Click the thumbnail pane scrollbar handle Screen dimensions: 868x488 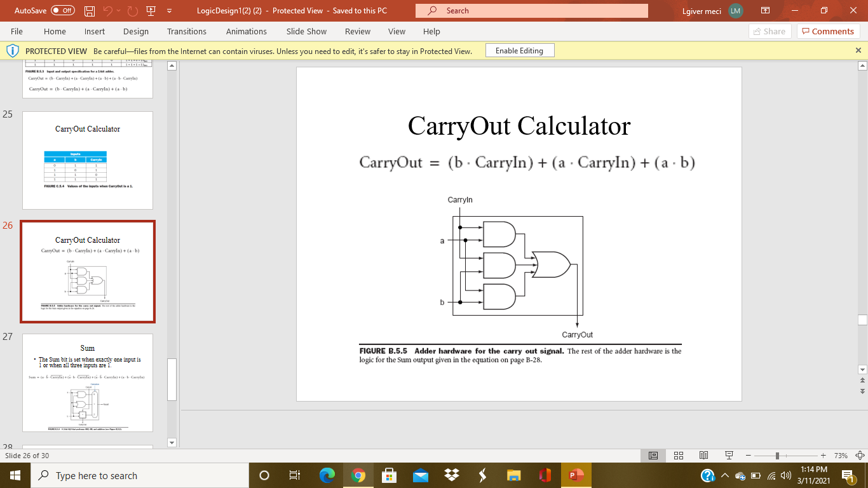point(172,379)
